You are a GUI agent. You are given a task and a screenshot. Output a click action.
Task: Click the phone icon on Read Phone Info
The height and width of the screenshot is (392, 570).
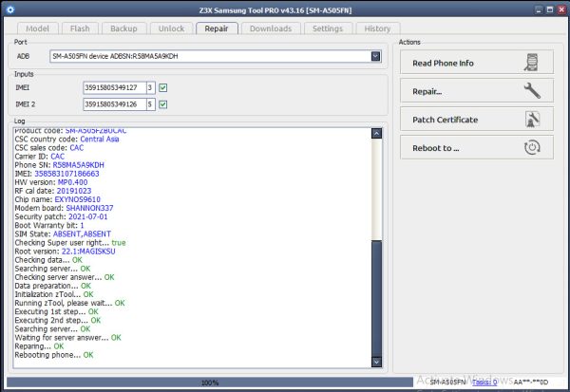(531, 63)
